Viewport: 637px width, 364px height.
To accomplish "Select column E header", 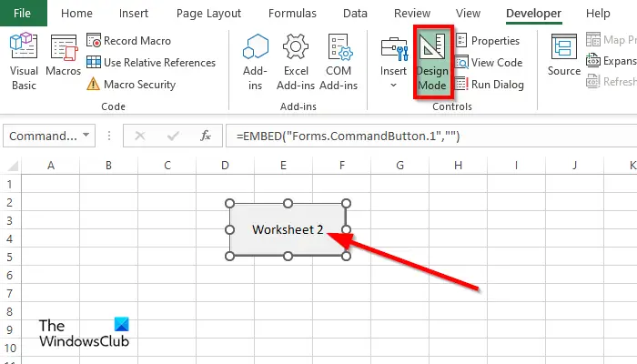I will [283, 166].
